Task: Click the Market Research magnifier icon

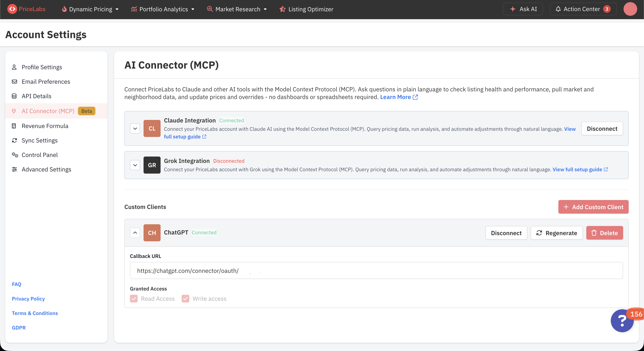Action: [x=210, y=9]
